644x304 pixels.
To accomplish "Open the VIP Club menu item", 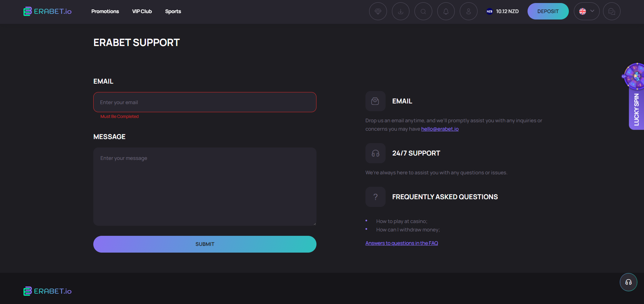I will tap(142, 11).
